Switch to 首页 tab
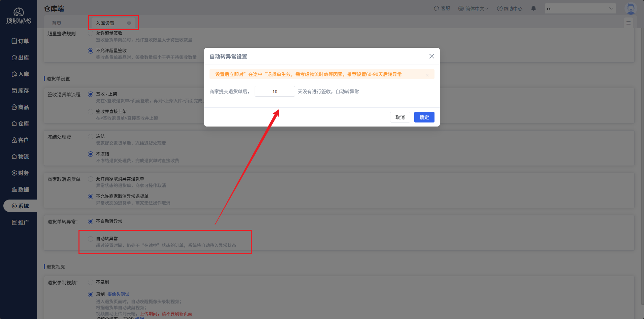Screen dimensions: 644x319 pos(57,23)
